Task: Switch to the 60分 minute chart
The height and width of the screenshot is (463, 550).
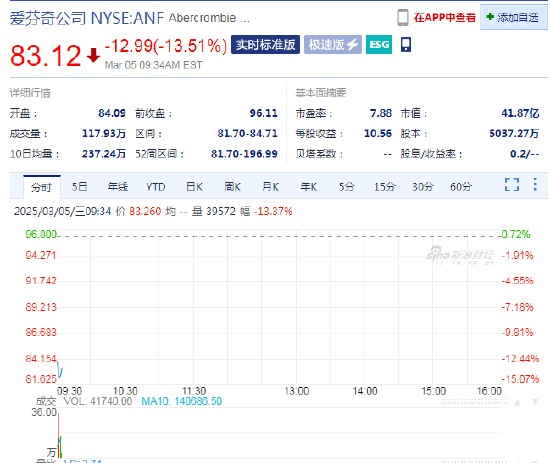Action: [461, 187]
